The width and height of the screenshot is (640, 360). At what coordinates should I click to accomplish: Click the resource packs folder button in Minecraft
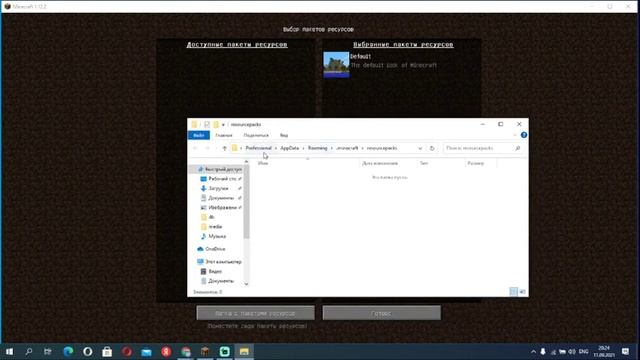click(256, 313)
